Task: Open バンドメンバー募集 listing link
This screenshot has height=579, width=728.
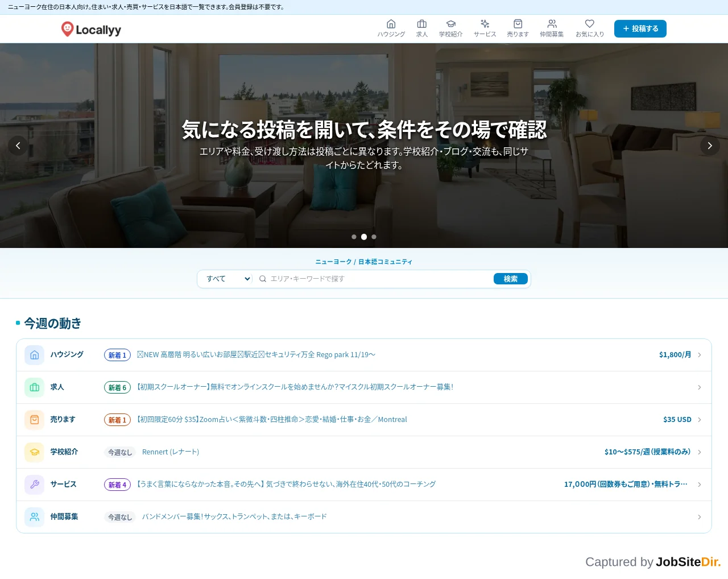Action: pyautogui.click(x=234, y=517)
